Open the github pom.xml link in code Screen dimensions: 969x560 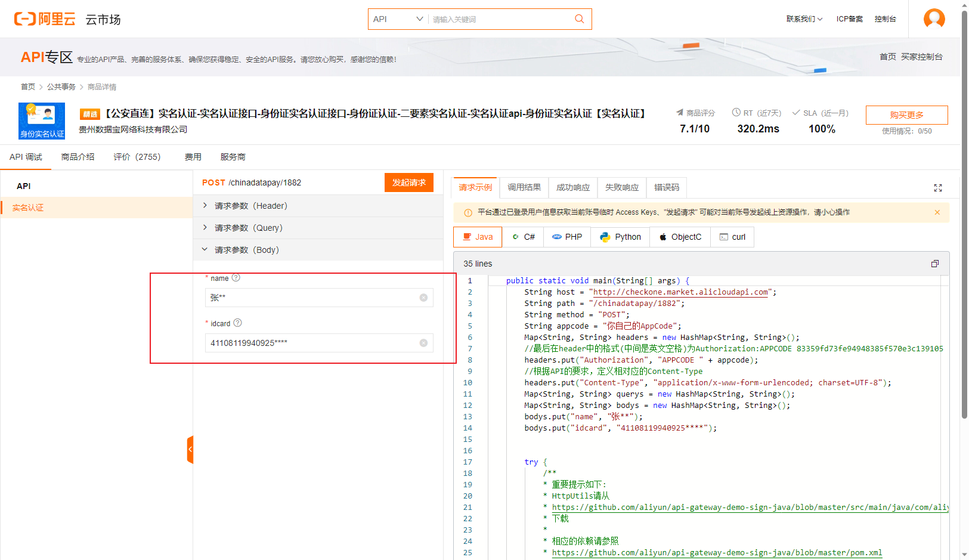717,552
